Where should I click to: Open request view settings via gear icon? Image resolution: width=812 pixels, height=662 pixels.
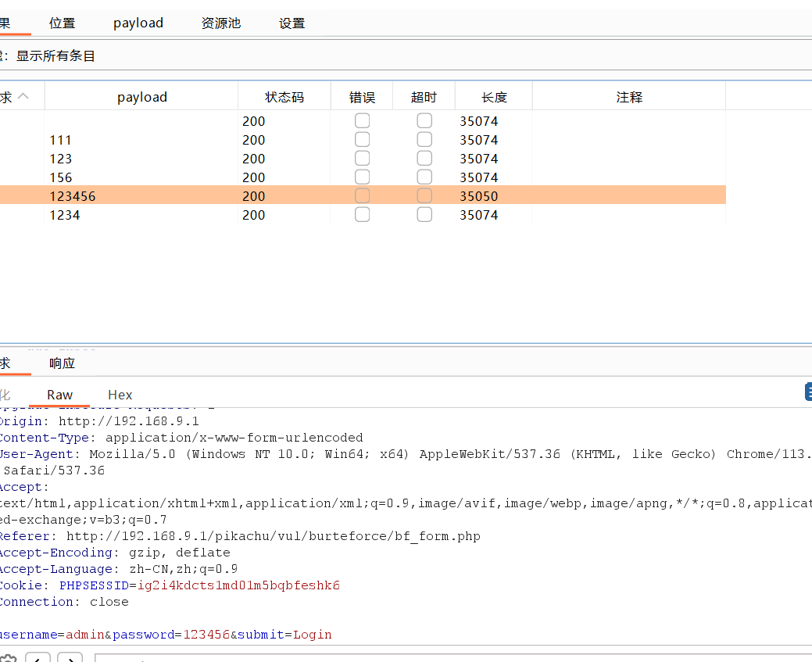[x=8, y=659]
